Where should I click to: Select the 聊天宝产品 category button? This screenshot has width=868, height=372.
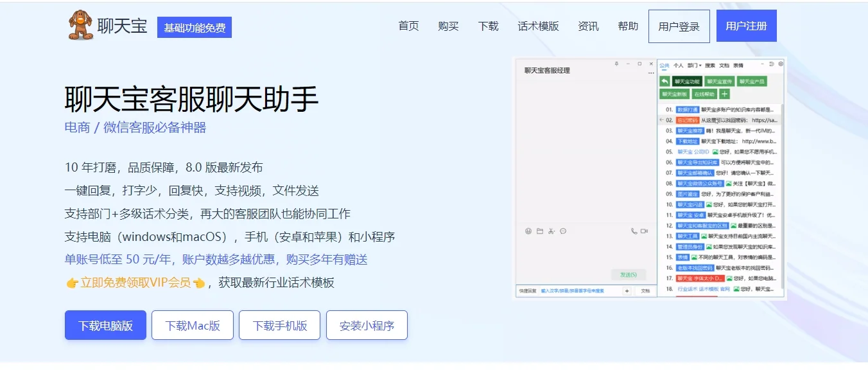tap(752, 82)
